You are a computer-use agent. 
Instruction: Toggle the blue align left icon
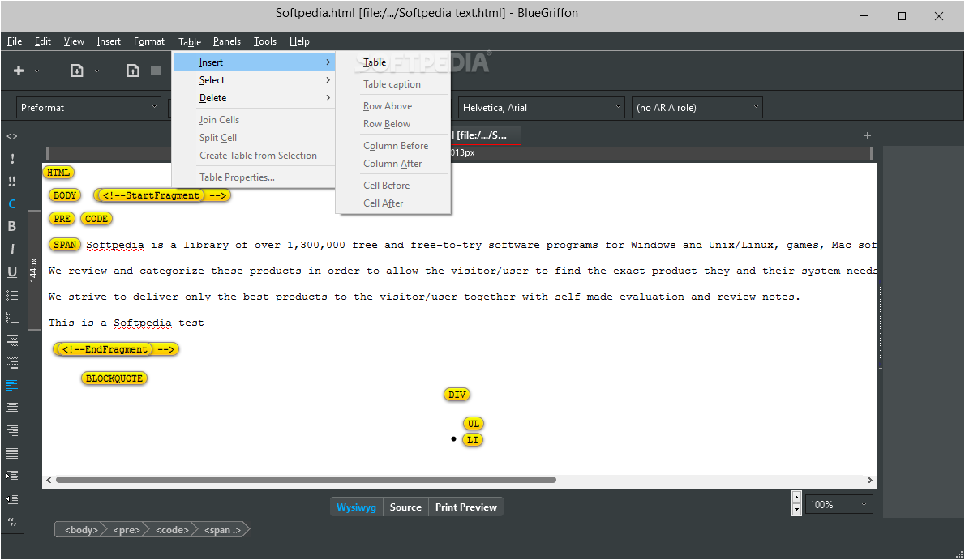pyautogui.click(x=11, y=385)
